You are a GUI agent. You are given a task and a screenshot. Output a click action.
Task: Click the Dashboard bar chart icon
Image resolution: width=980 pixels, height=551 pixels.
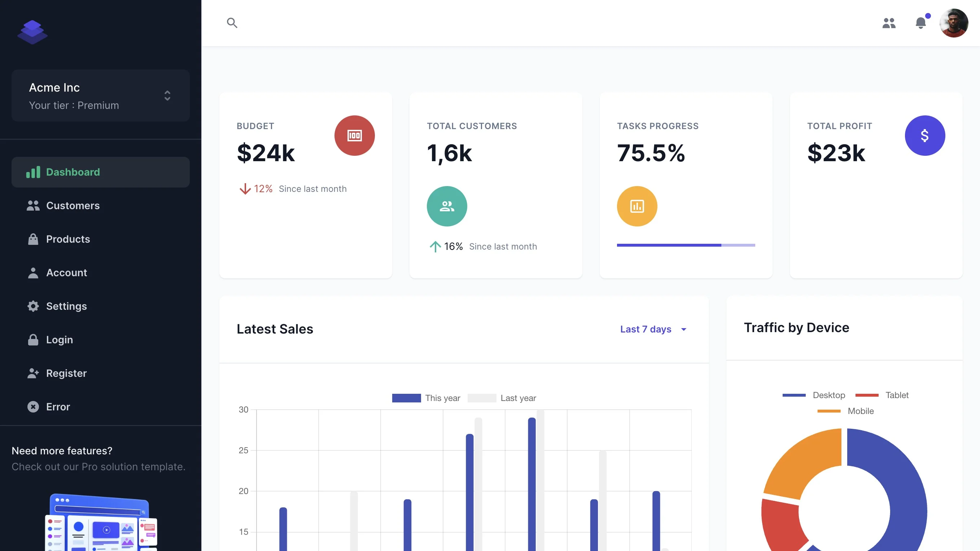coord(33,172)
